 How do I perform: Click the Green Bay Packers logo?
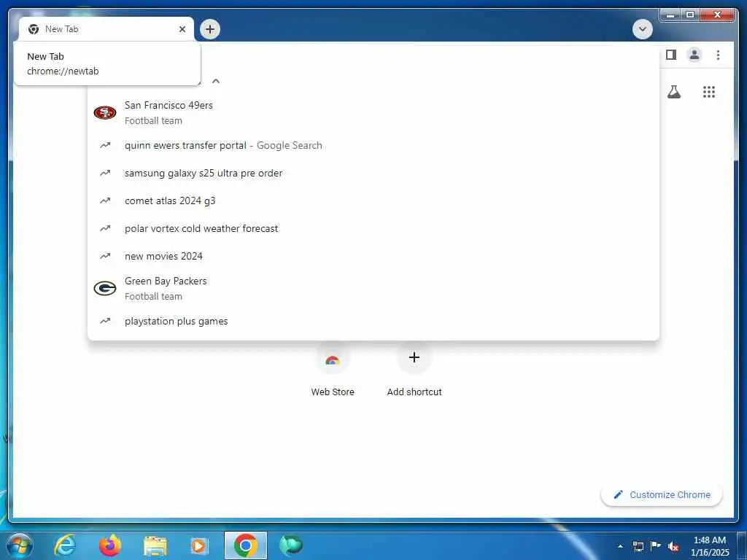(x=105, y=289)
